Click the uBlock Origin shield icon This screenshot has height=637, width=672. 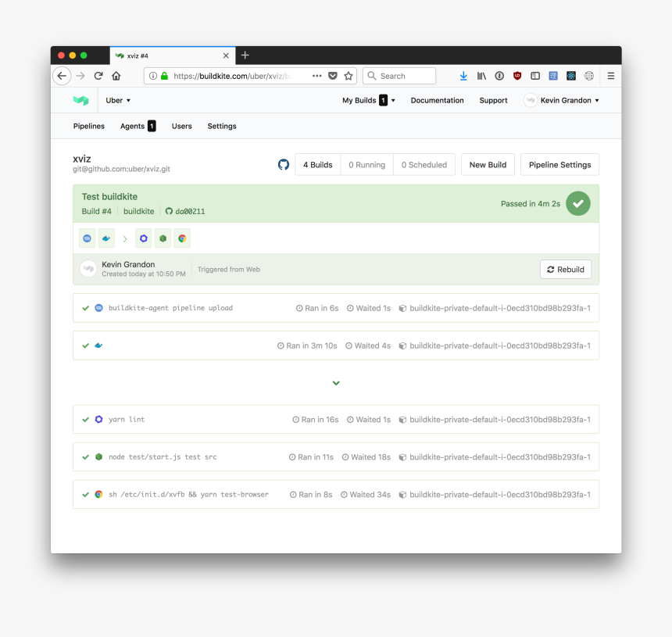[x=517, y=76]
